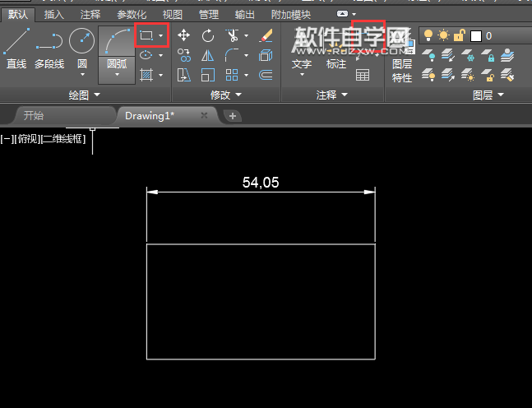Open the Fillet tool dropdown arrow
This screenshot has width=532, height=408.
(247, 55)
